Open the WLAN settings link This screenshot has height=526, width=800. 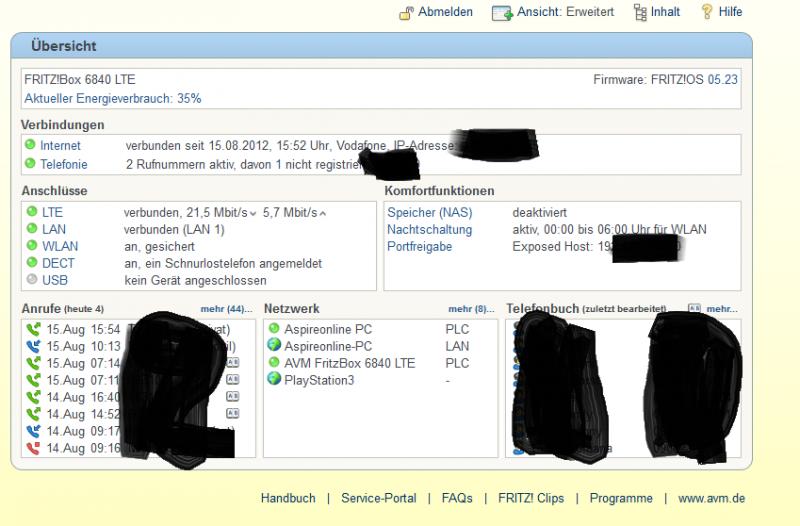pyautogui.click(x=60, y=246)
